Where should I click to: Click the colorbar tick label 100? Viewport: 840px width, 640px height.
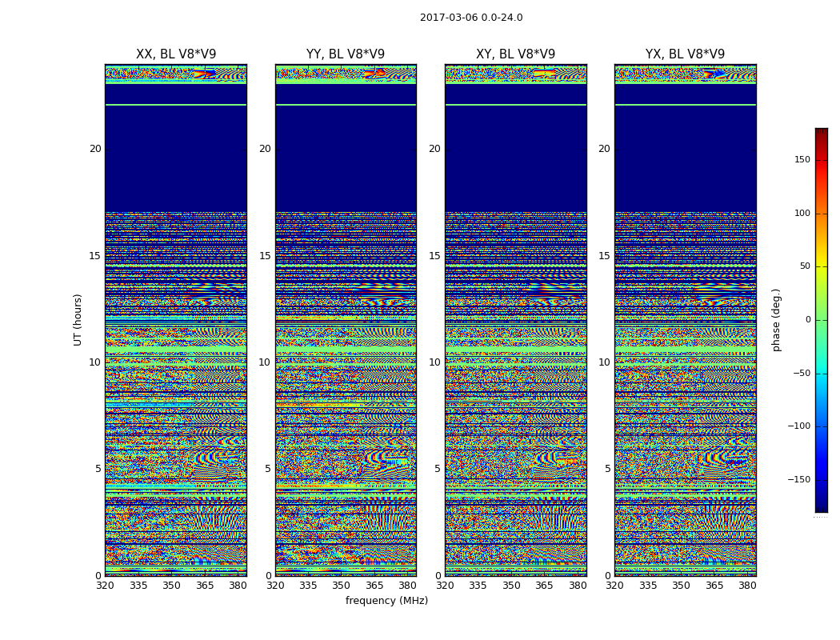tap(802, 213)
